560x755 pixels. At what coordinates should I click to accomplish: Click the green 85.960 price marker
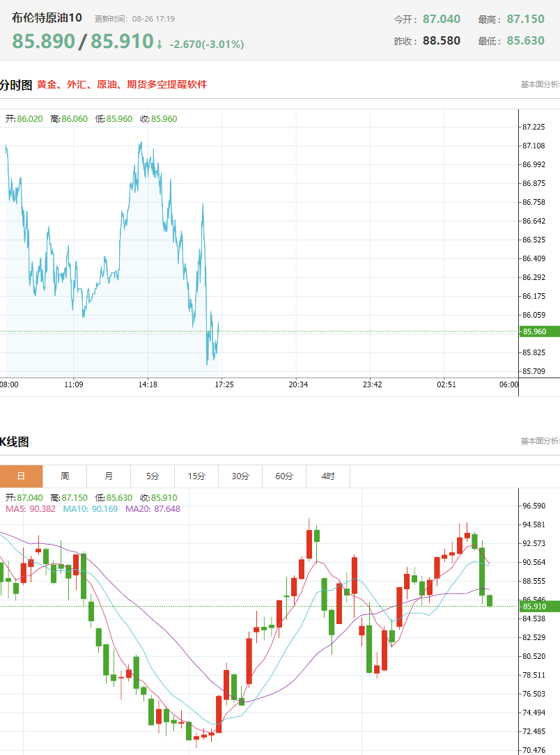pos(539,332)
